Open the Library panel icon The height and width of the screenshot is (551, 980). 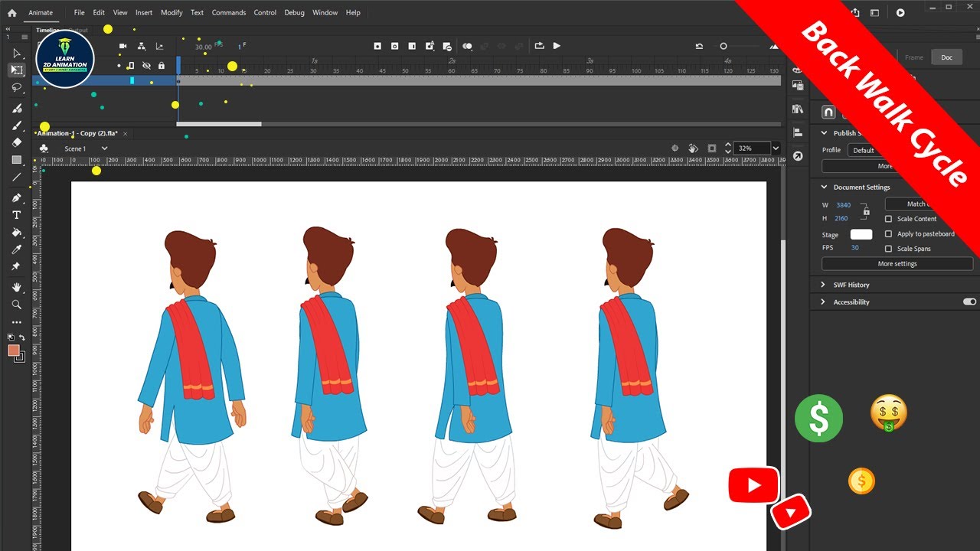(x=798, y=109)
